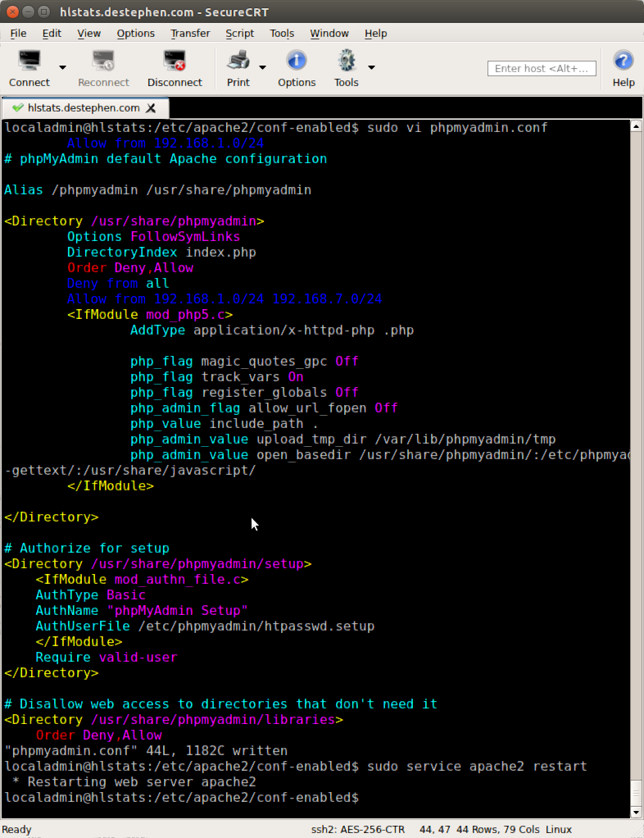Open the Edit menu
The image size is (644, 838).
point(52,33)
